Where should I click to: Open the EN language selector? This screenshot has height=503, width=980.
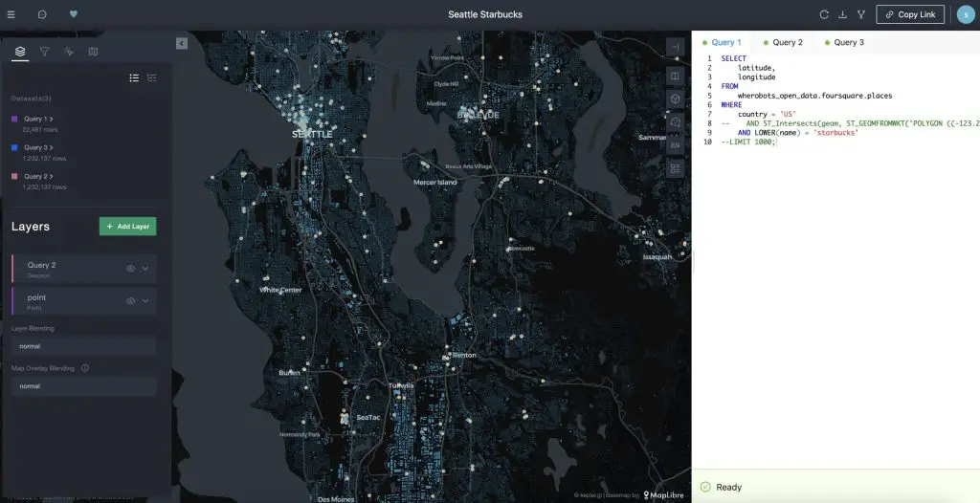pos(675,145)
